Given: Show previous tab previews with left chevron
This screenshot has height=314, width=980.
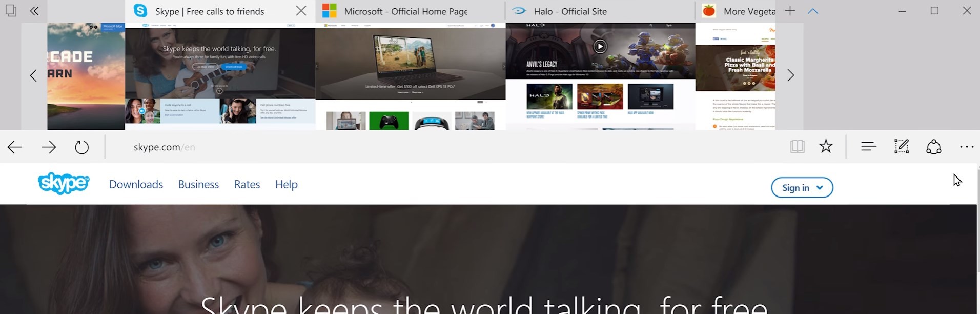Looking at the screenshot, I should [x=33, y=75].
